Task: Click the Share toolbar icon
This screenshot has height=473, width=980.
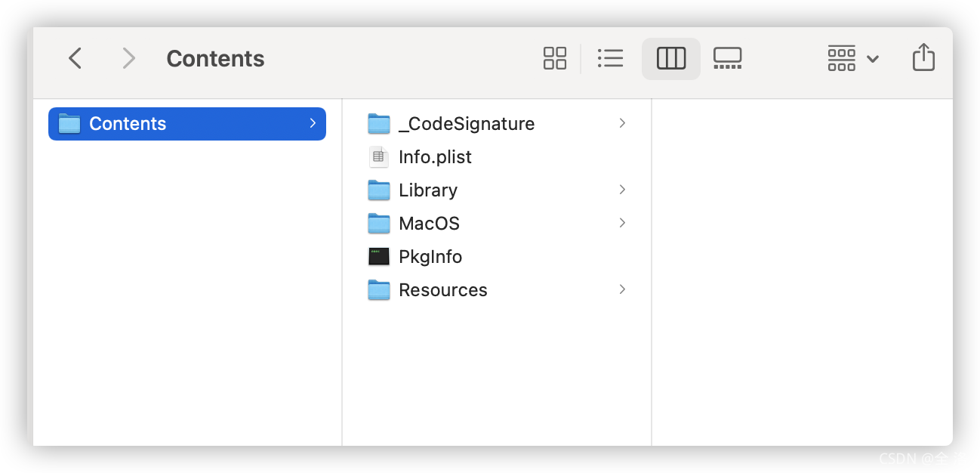Action: point(923,57)
